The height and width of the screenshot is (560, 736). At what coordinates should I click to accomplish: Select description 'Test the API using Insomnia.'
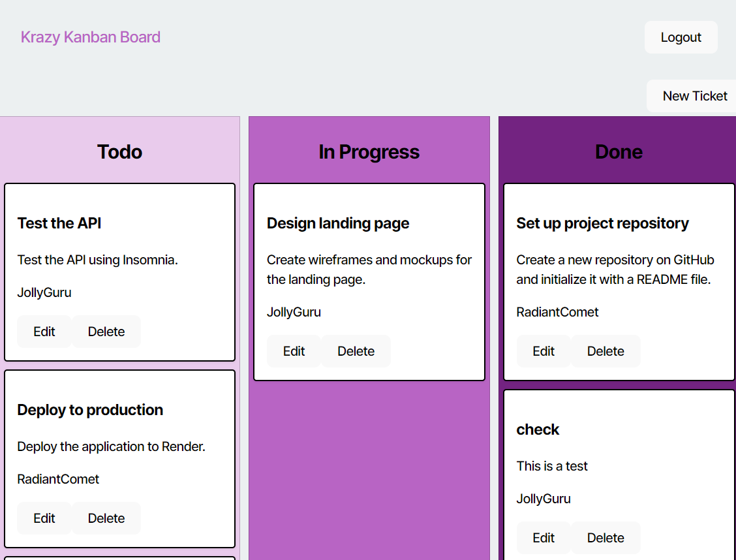click(x=98, y=260)
